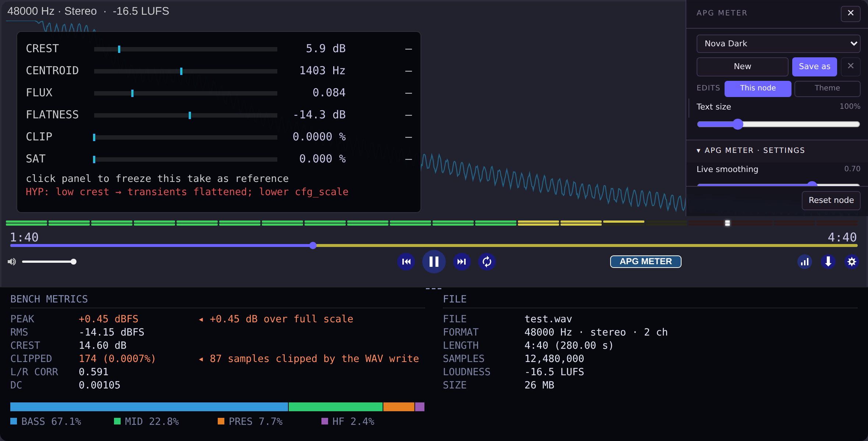
Task: Click the red HYP low crest message
Action: tap(187, 192)
